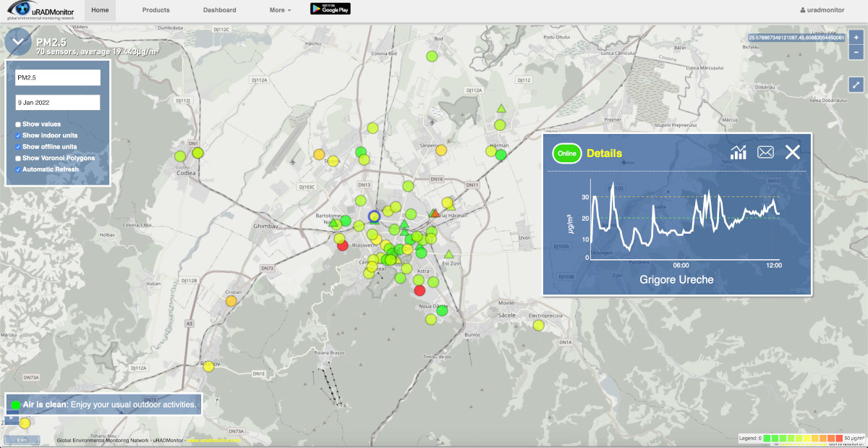
Task: Go to the Dashboard tab
Action: coord(219,10)
